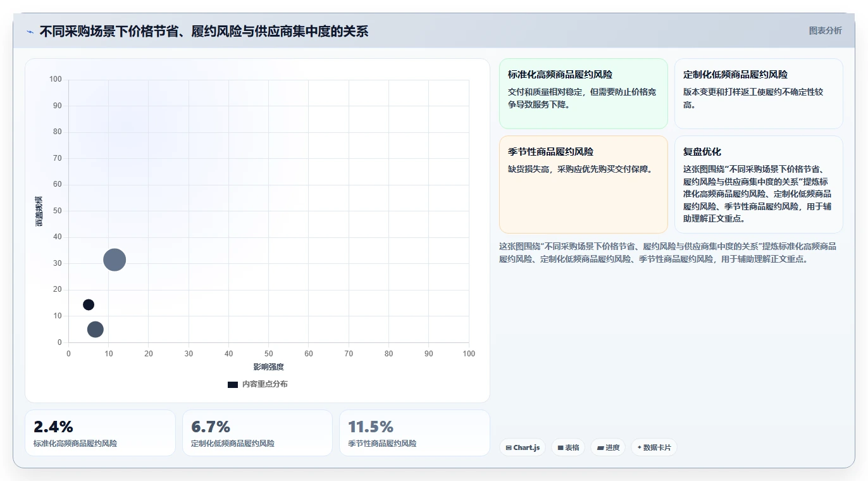Click the largest bubble near y=31

115,259
